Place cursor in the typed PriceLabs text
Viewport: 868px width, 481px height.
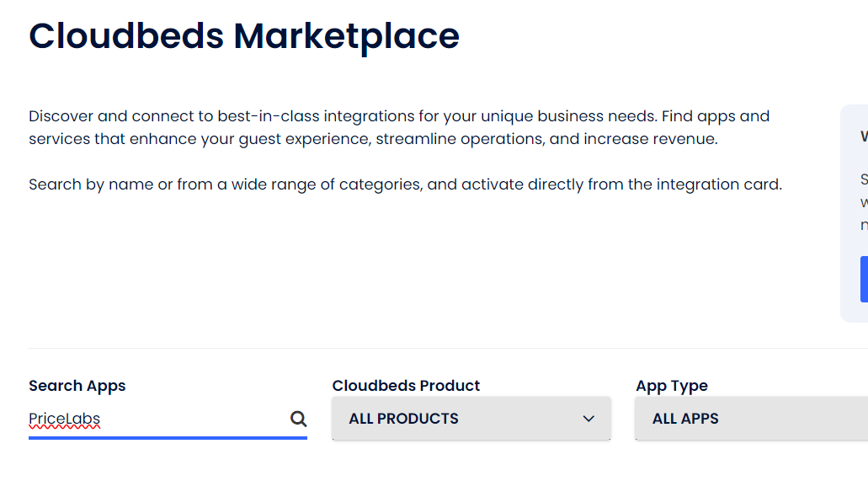coord(64,419)
